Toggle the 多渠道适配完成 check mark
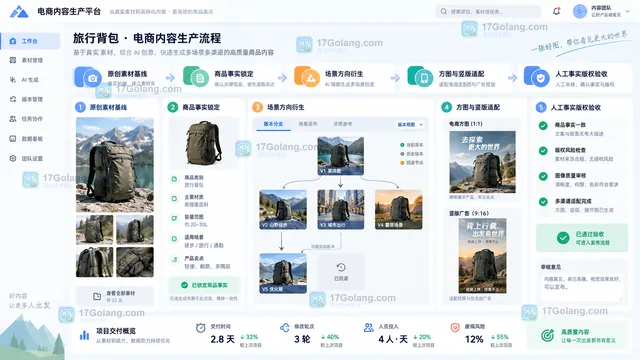The image size is (640, 360). [x=543, y=202]
